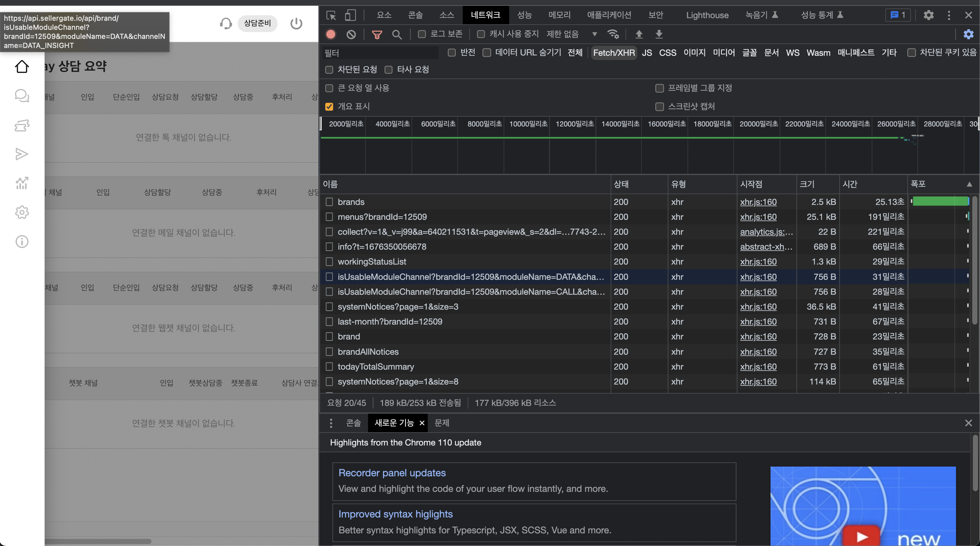Open the ticket sidebar icon
This screenshot has height=546, width=980.
(22, 125)
